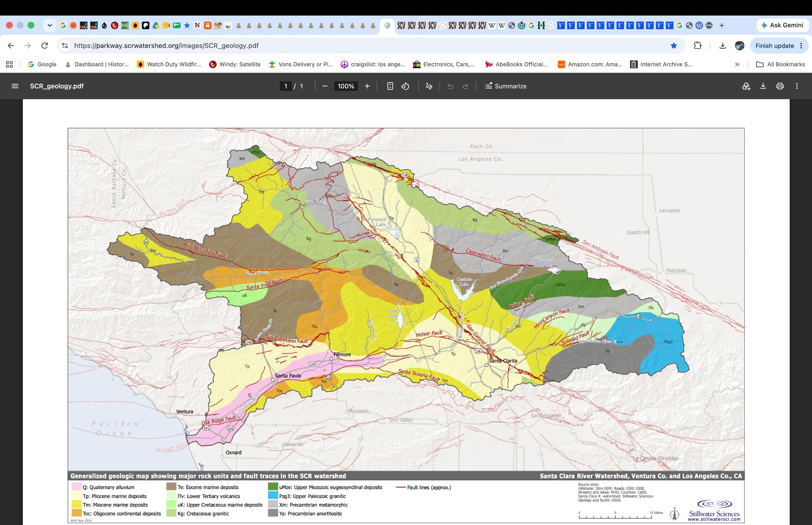Open the PDF viewer sidebar menu
Screen dimensions: 812x525
(x=15, y=86)
